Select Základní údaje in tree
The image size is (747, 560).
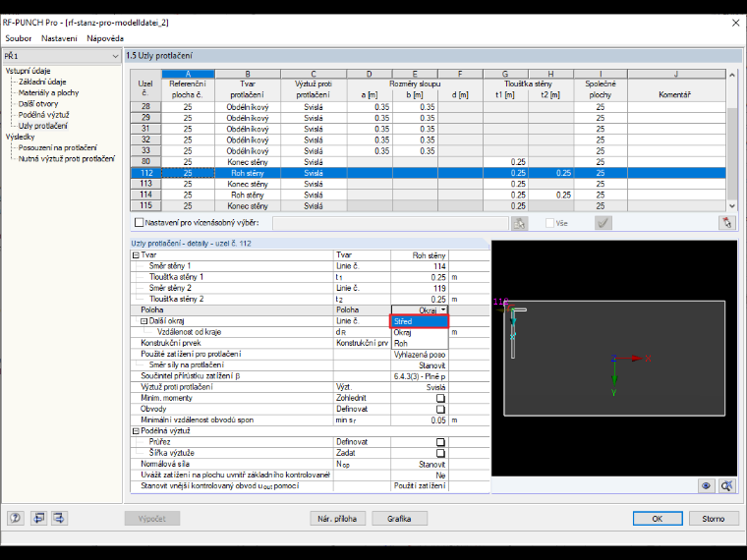(42, 82)
